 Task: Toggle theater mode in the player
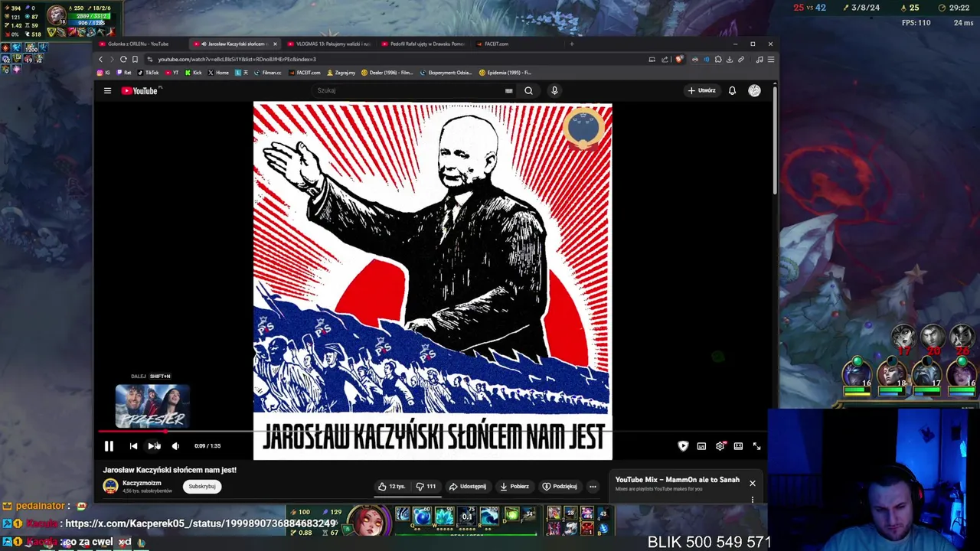738,446
